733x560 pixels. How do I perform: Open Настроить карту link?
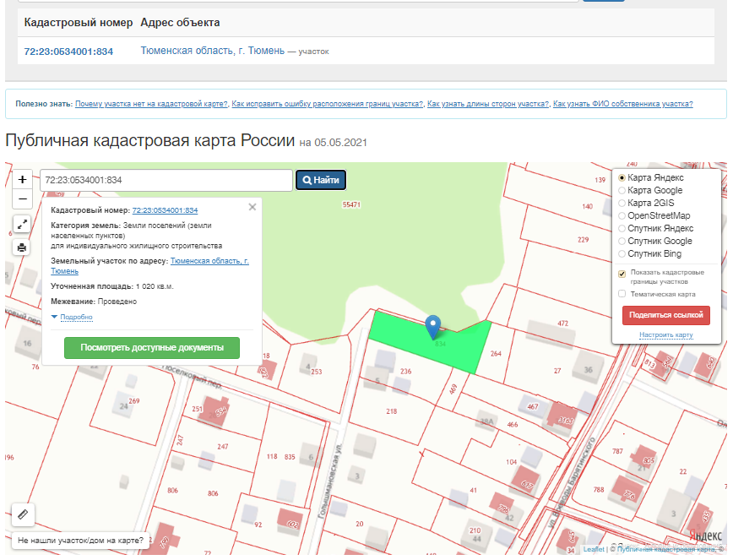pyautogui.click(x=666, y=334)
